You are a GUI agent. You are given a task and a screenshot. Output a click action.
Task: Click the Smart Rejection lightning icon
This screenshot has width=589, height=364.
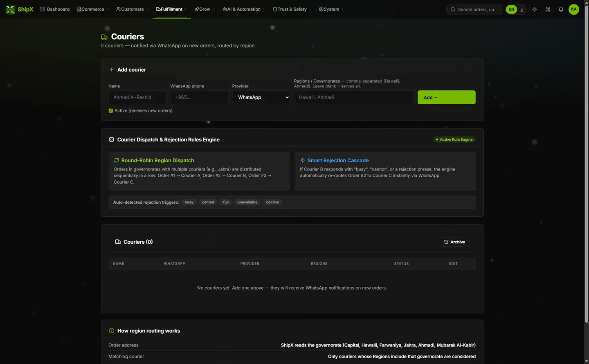point(303,160)
